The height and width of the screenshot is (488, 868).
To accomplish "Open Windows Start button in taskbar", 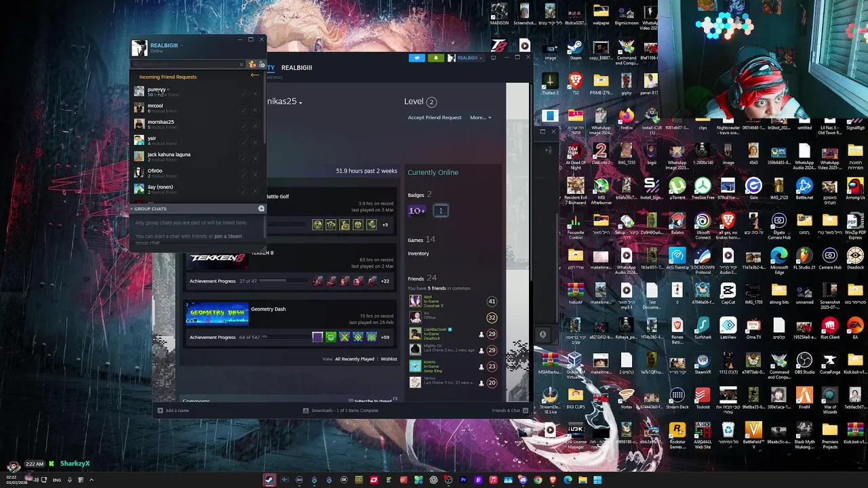I will [x=597, y=480].
